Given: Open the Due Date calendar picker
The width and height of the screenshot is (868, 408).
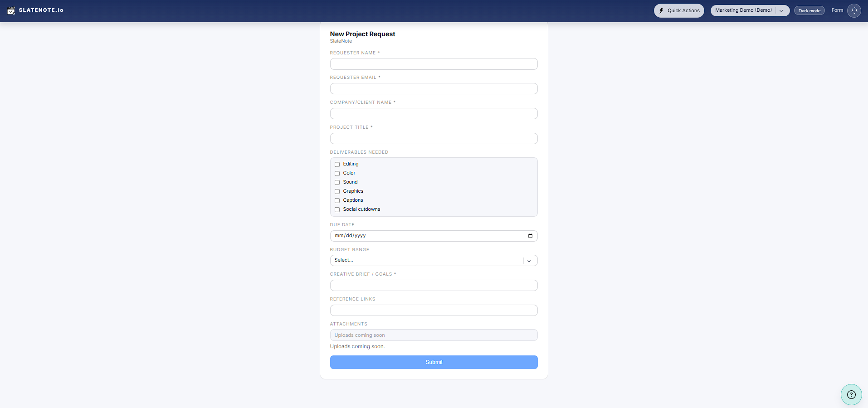Looking at the screenshot, I should [x=530, y=236].
